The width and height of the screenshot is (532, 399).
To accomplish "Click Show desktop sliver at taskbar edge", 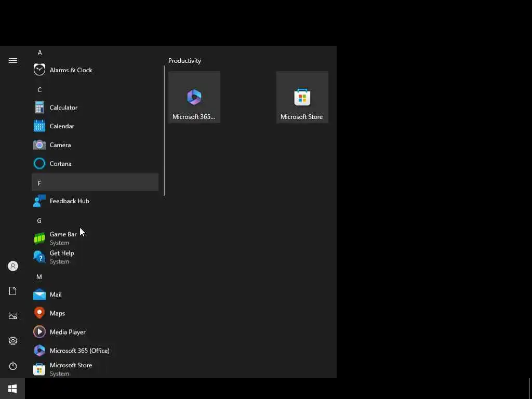I will click(530, 389).
